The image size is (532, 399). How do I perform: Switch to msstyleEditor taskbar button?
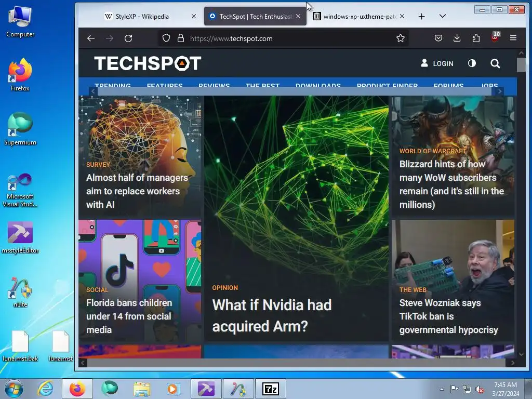206,389
